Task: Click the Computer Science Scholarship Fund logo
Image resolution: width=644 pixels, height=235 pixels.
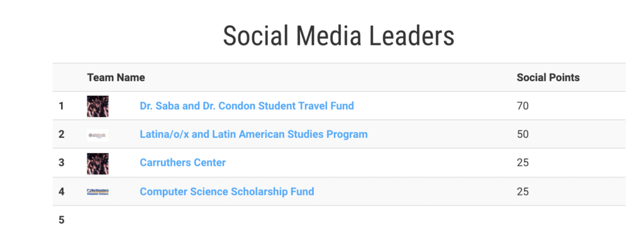Action: 97,192
